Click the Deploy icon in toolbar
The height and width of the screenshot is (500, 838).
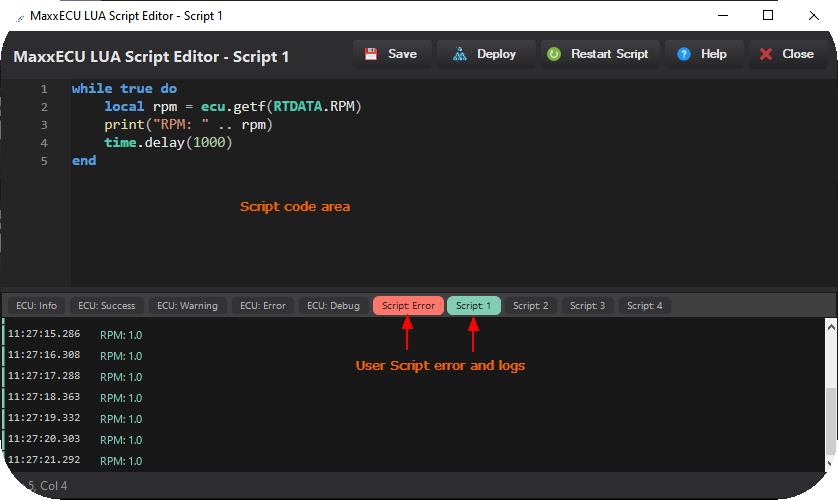(x=459, y=54)
